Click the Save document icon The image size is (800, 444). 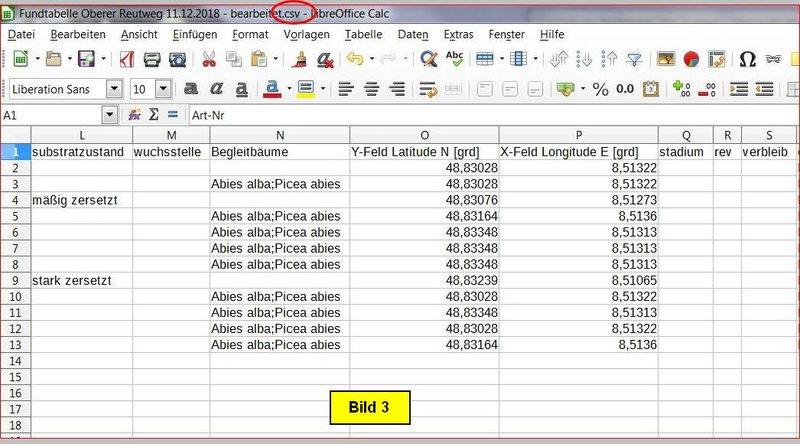point(86,59)
